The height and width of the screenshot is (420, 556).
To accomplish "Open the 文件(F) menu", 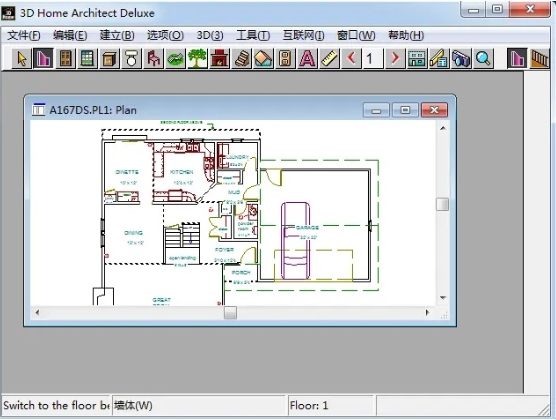I will click(24, 35).
